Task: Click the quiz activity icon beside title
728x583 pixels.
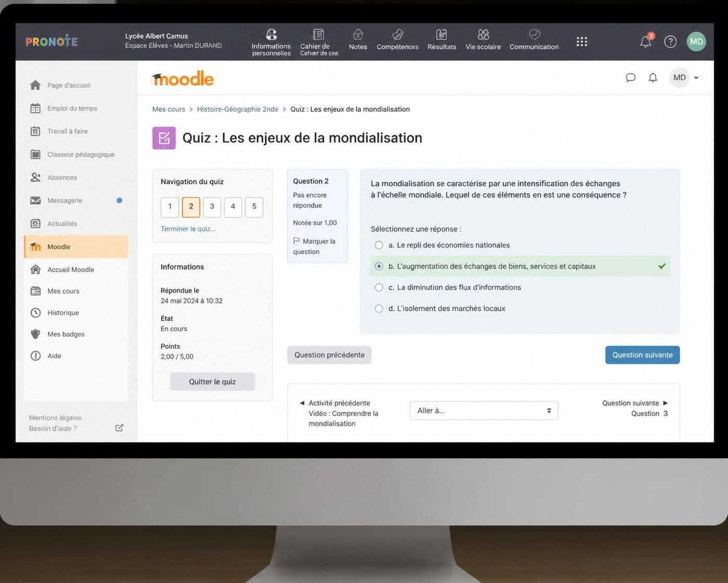Action: tap(164, 138)
